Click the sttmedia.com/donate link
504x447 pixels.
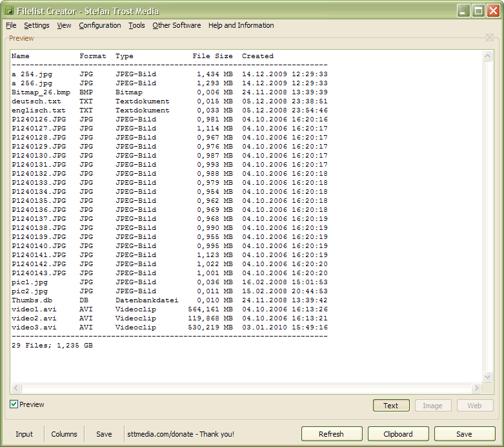click(x=181, y=434)
